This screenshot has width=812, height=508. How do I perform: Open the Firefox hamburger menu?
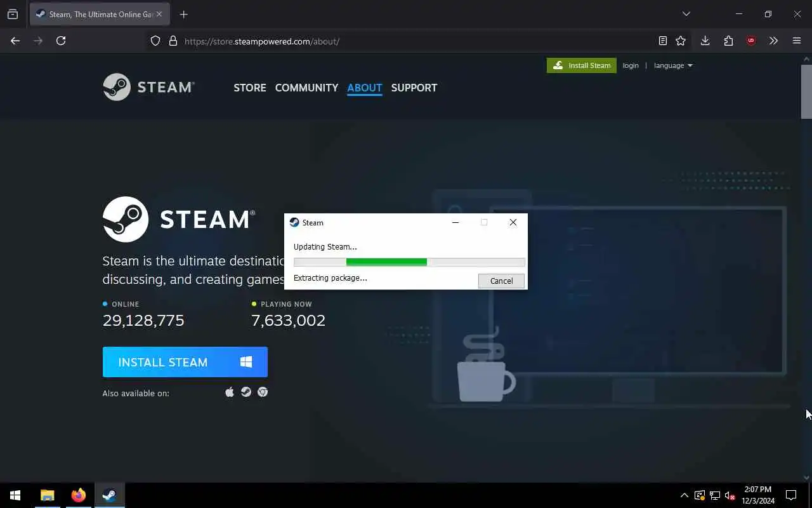pyautogui.click(x=797, y=41)
